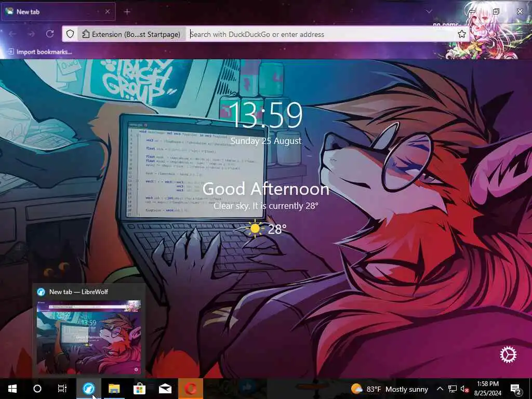Click the Clear sky weather description
Screen dimensions: 532x399
point(265,206)
